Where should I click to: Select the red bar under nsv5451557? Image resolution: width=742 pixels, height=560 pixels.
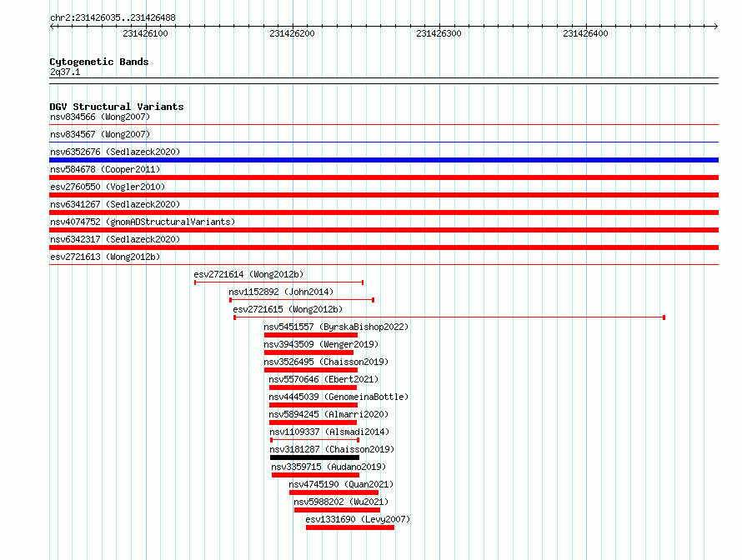tap(310, 335)
